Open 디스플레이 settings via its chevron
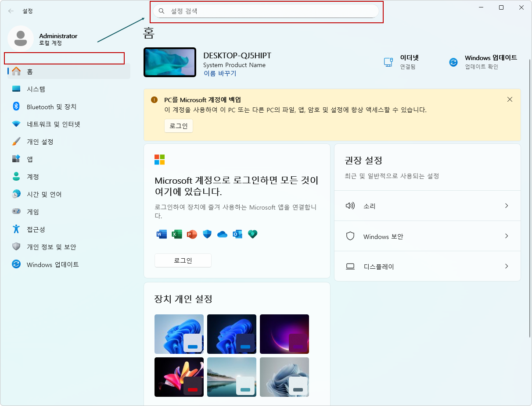The image size is (532, 406). tap(507, 266)
